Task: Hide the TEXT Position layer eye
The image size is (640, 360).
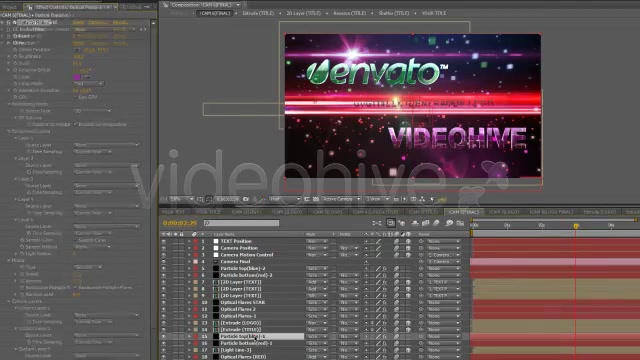Action: [x=164, y=241]
